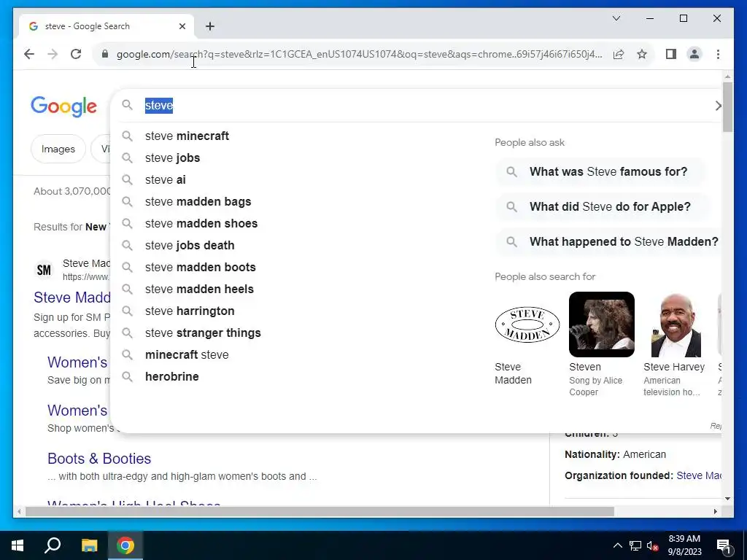Viewport: 747px width, 560px height.
Task: Share this page using the share icon
Action: [619, 54]
